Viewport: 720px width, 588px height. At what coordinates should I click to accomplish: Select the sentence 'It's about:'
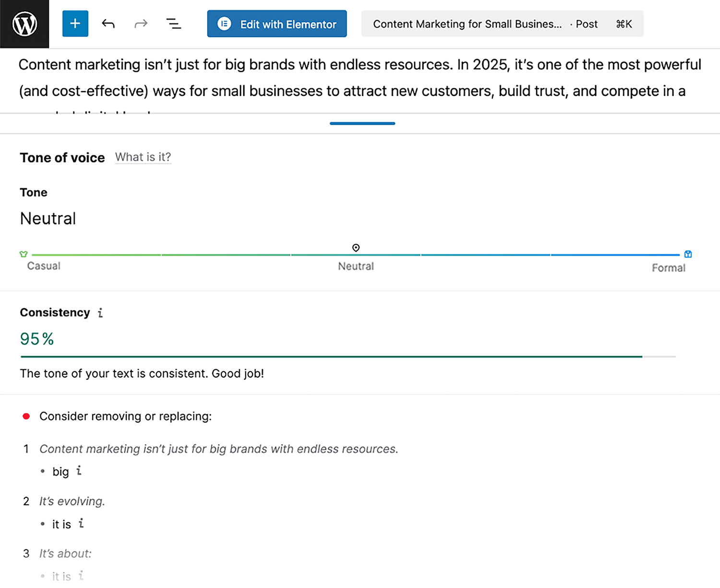[65, 553]
